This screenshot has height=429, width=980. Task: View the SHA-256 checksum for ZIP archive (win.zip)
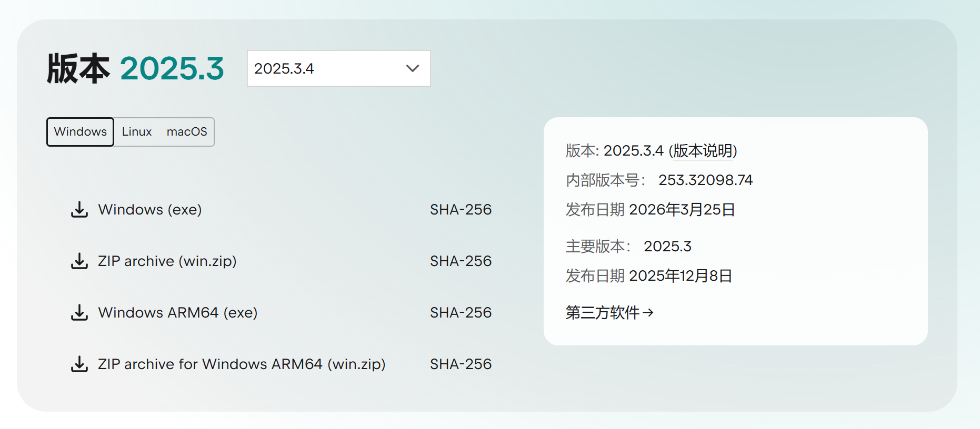[461, 261]
